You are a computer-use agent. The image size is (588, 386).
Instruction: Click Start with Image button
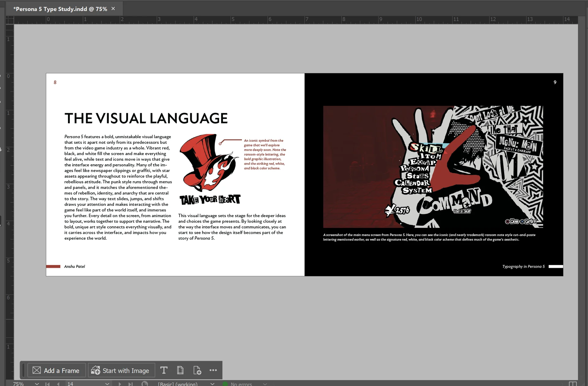pos(122,370)
